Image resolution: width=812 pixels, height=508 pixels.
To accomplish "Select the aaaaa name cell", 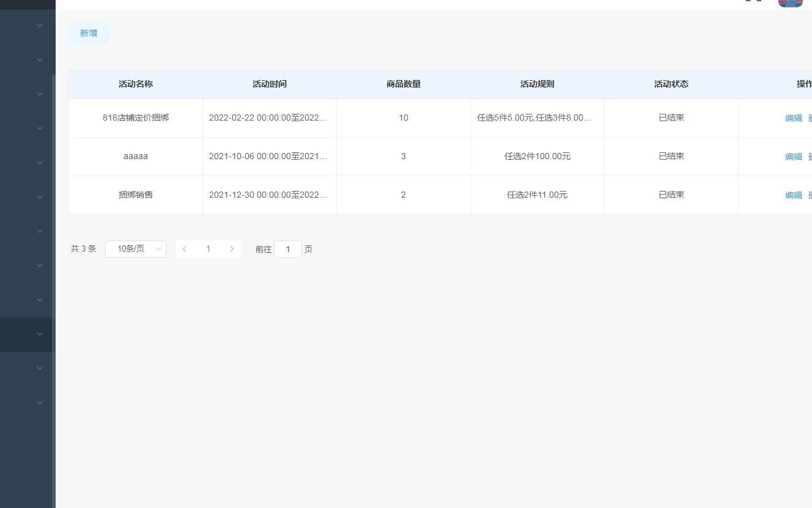I will [136, 156].
